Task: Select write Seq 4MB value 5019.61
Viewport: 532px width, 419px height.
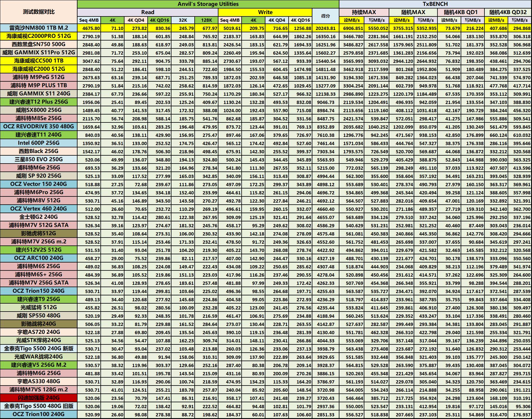Action: (x=230, y=28)
